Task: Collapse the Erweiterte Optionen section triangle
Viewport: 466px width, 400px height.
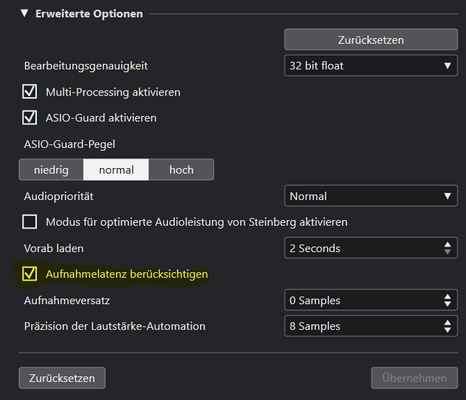Action: [24, 13]
